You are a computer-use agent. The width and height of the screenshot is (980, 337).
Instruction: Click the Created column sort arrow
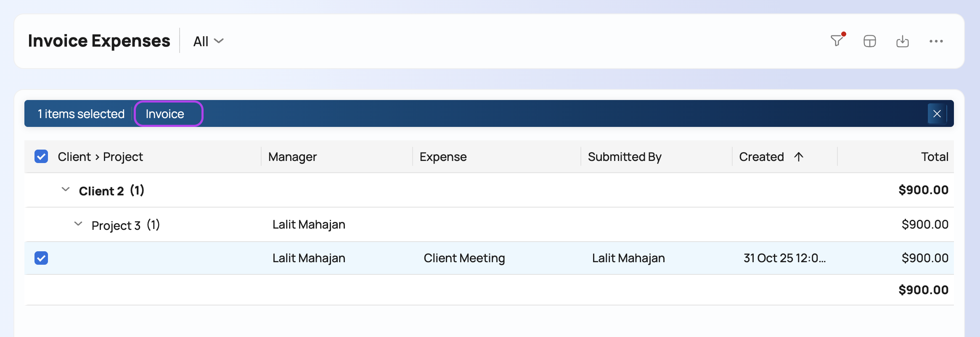click(x=799, y=157)
